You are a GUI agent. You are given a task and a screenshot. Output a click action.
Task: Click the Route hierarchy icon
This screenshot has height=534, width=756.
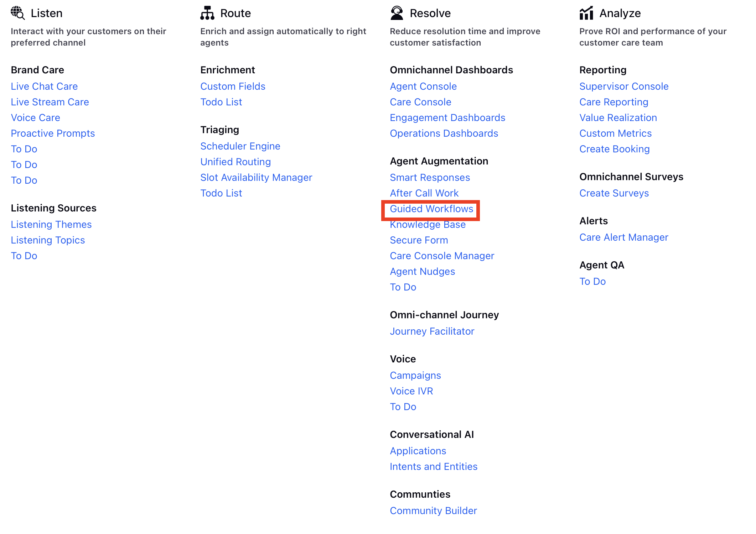[x=207, y=13]
